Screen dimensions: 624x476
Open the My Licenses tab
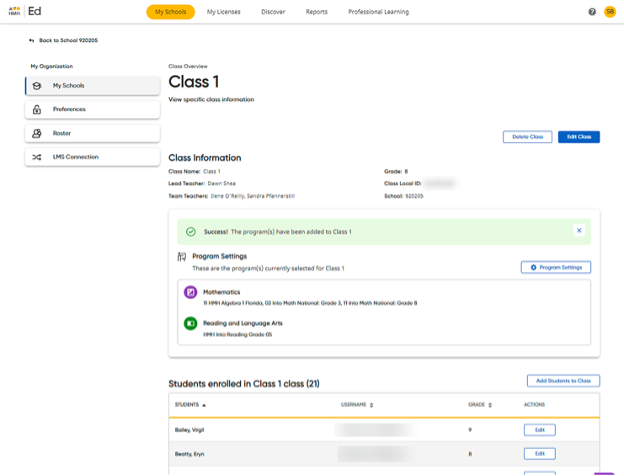[x=224, y=12]
